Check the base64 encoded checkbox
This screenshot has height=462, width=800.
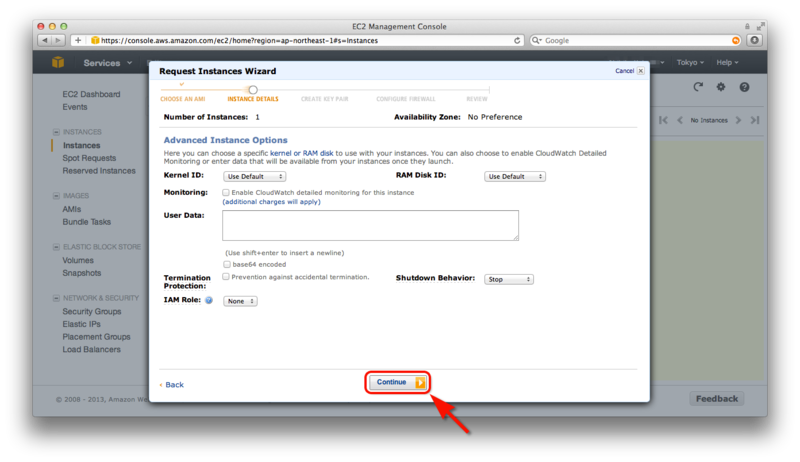click(227, 264)
